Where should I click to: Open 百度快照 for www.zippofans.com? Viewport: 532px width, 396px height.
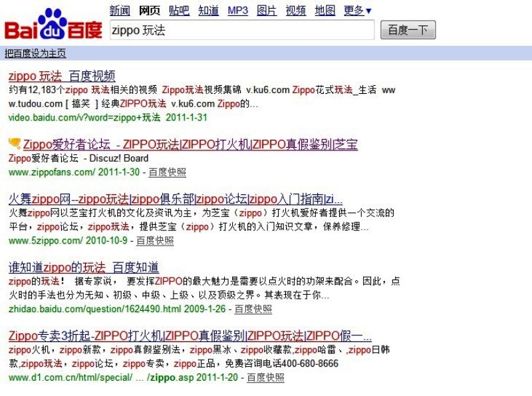point(168,172)
